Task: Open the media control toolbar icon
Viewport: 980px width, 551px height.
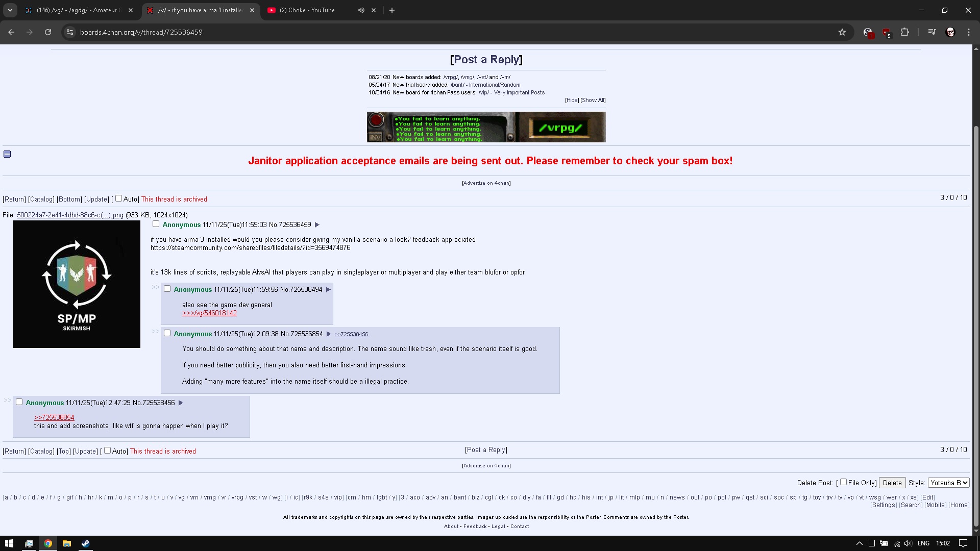Action: click(932, 32)
